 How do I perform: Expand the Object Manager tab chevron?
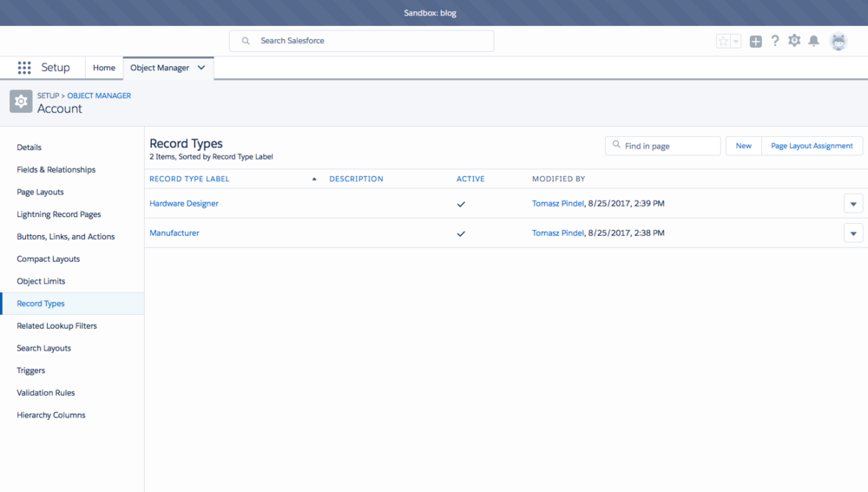click(201, 68)
